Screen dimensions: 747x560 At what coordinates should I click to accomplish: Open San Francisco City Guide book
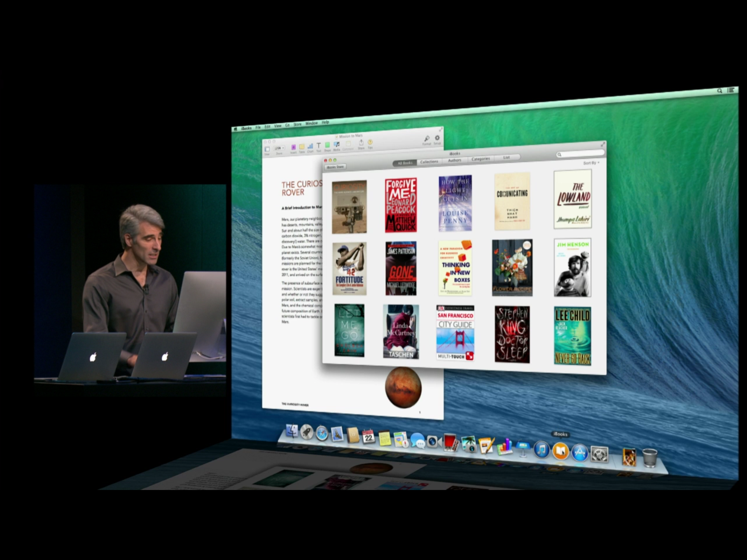click(x=455, y=333)
